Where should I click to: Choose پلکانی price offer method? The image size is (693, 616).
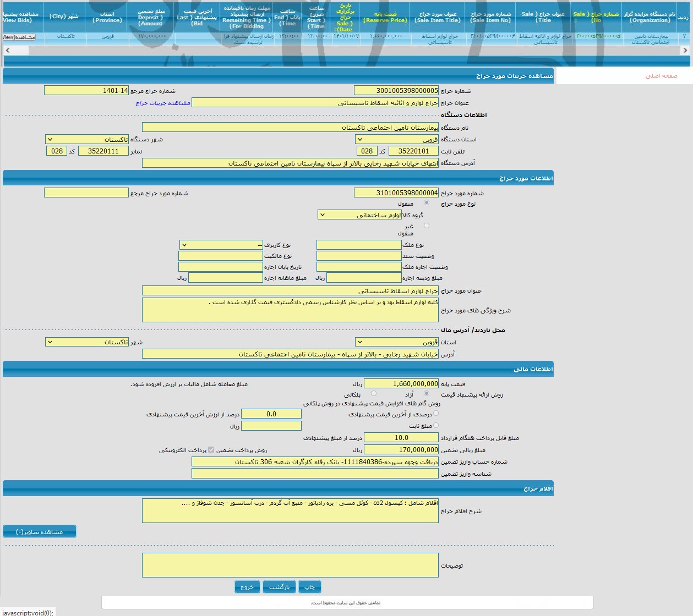point(374,393)
